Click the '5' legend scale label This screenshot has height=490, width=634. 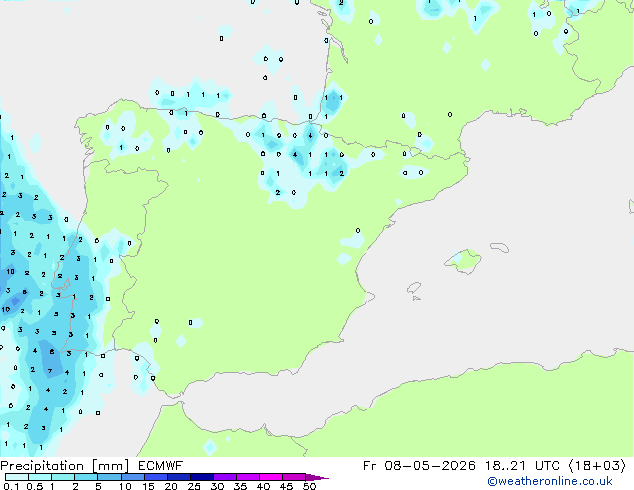[x=98, y=486]
